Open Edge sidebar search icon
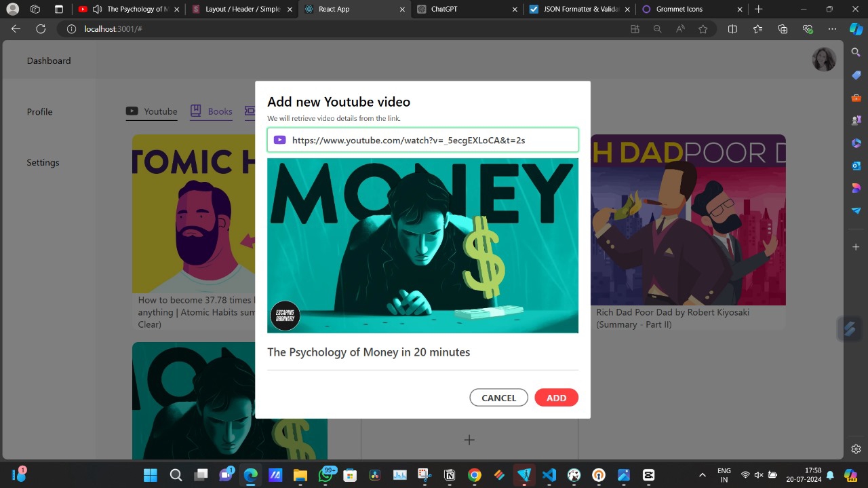The height and width of the screenshot is (488, 868). point(856,52)
